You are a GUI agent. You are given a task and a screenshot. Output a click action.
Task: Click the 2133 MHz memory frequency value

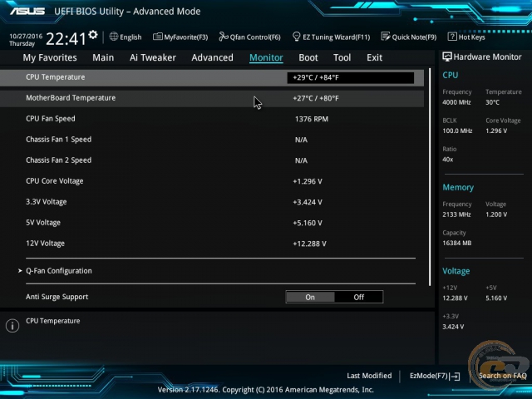coord(456,214)
